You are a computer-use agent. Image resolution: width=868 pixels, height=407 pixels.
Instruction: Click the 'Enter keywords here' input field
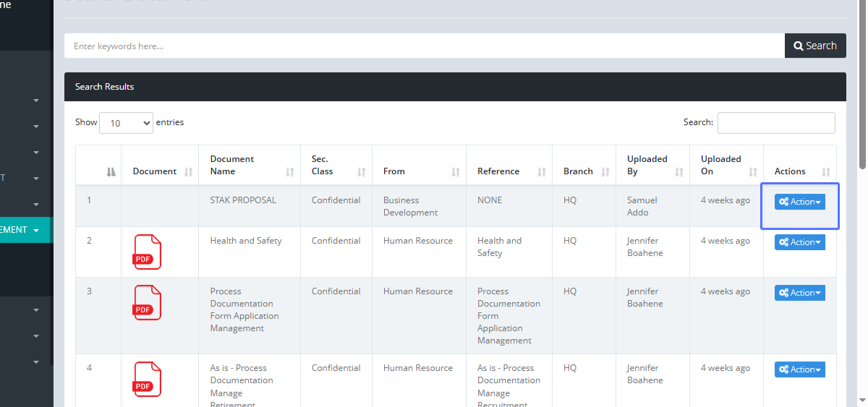(x=424, y=46)
